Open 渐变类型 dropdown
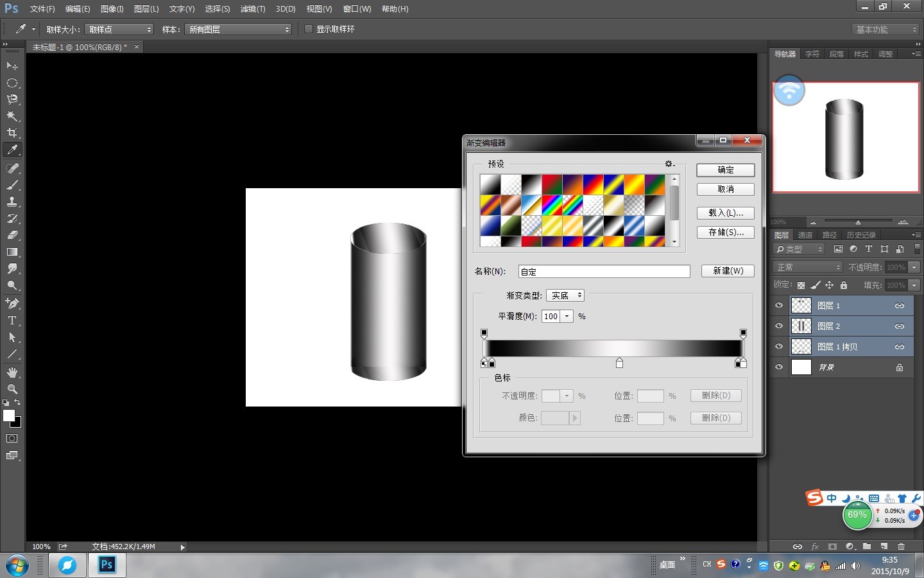Viewport: 924px width, 578px height. coord(565,295)
